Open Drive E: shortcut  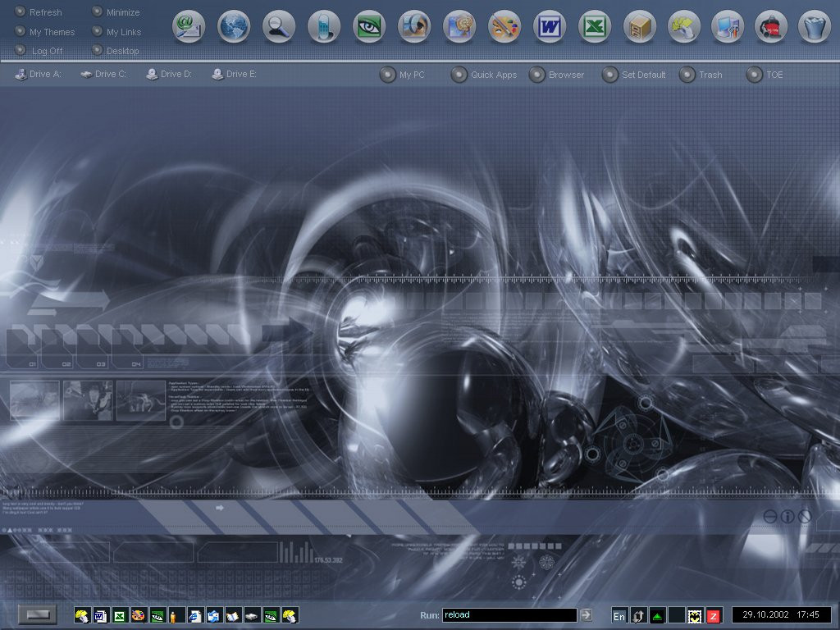pyautogui.click(x=234, y=74)
